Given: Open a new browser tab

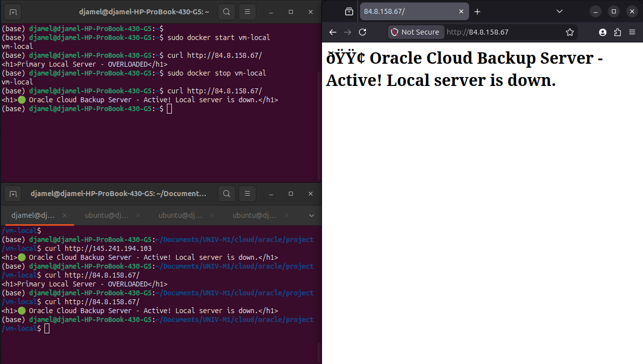Looking at the screenshot, I should click(477, 11).
